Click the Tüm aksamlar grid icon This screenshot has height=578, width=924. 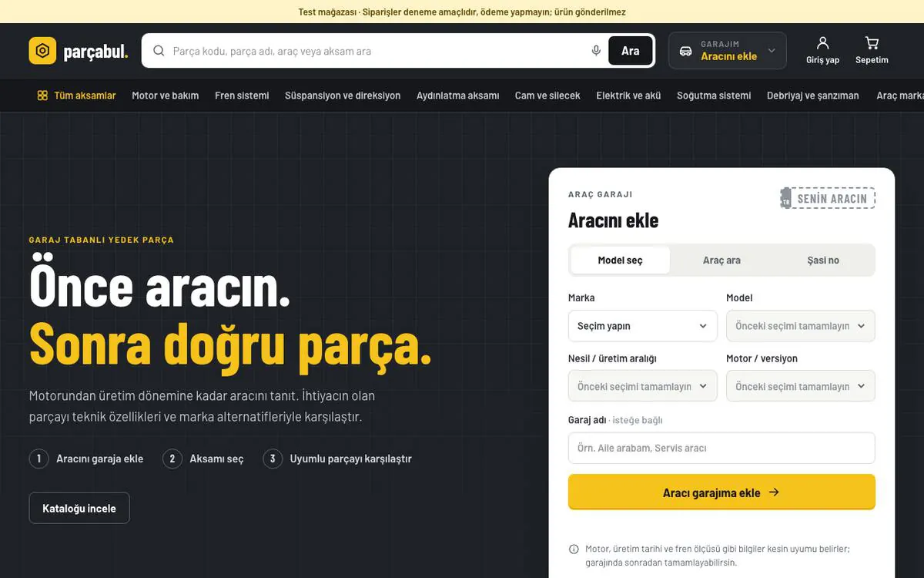[42, 96]
